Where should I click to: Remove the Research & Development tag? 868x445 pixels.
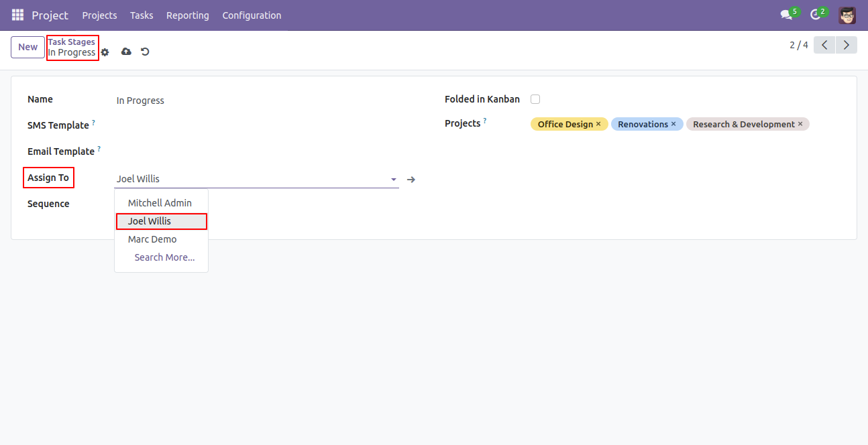click(800, 124)
